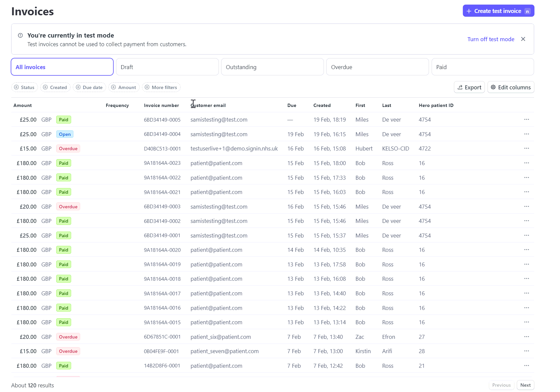The width and height of the screenshot is (560, 392).
Task: Expand the More filters option
Action: click(161, 87)
